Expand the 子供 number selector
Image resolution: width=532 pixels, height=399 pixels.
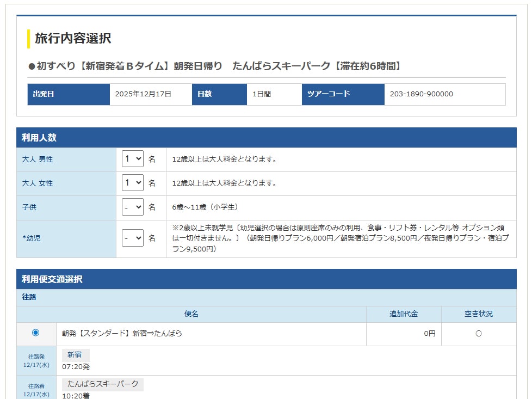[x=132, y=207]
